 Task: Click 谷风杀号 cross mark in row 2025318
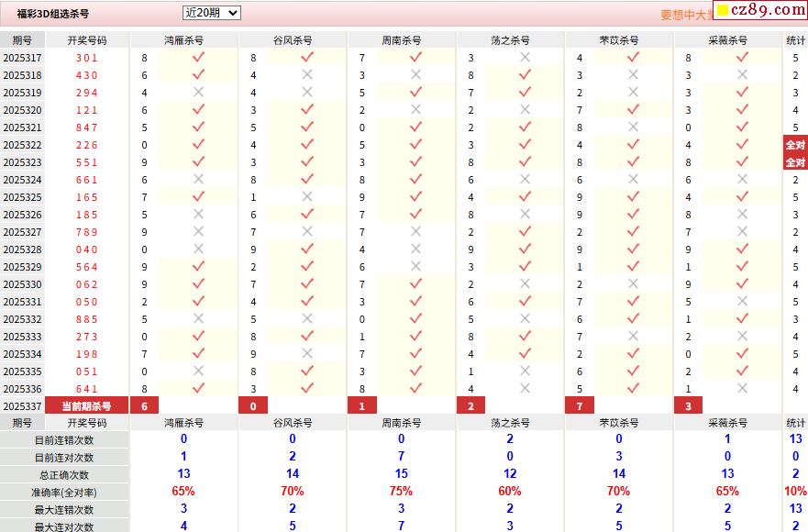coord(307,75)
